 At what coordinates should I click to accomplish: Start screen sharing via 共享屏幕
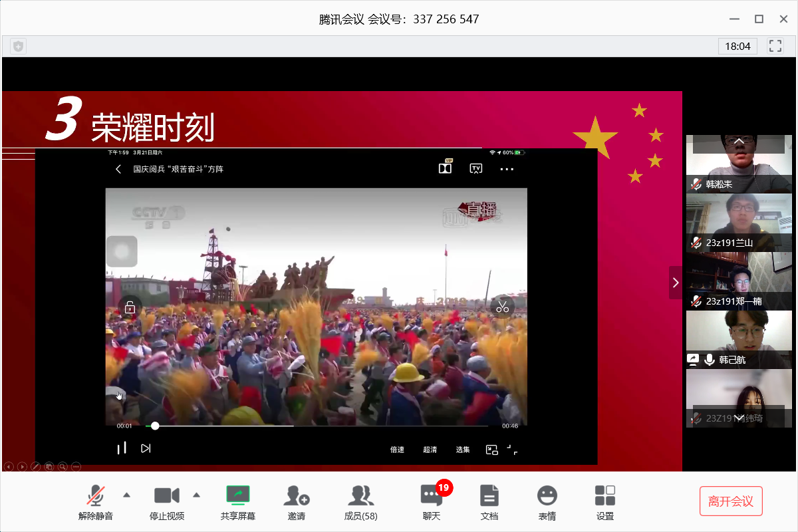(x=238, y=496)
